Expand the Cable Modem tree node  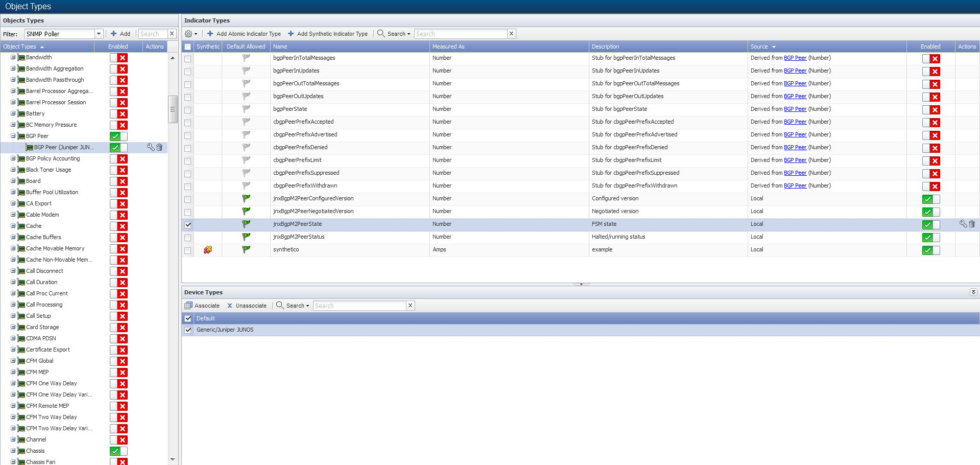[13, 215]
